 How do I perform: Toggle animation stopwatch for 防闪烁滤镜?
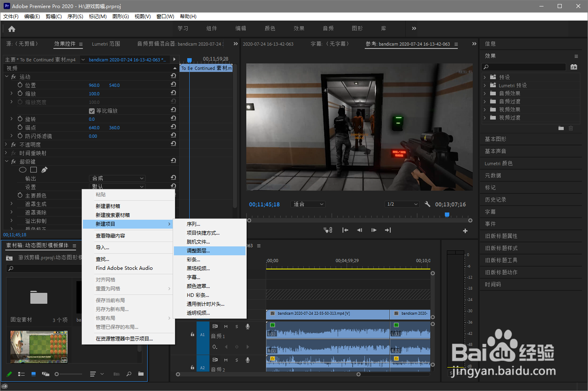20,136
